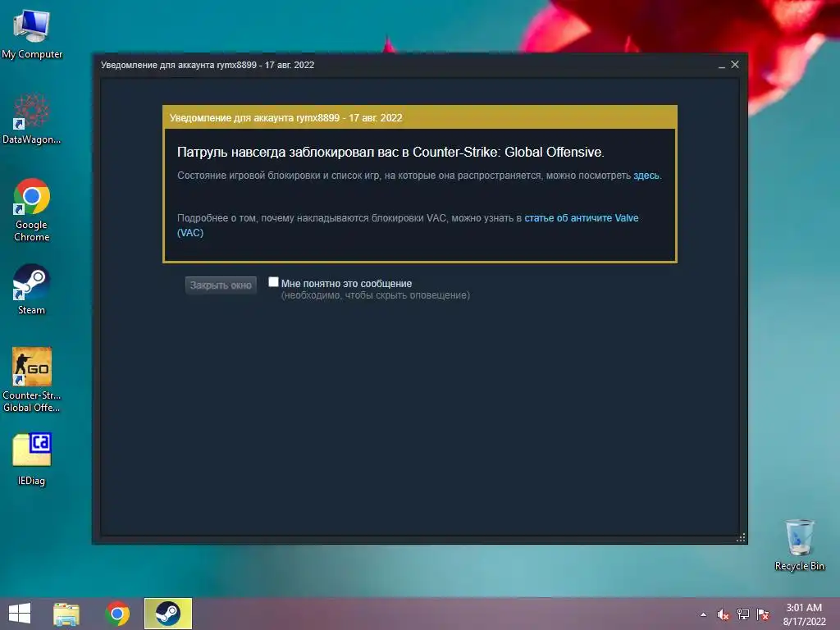Select the Steam taskbar button
The image size is (840, 630).
[x=168, y=614]
